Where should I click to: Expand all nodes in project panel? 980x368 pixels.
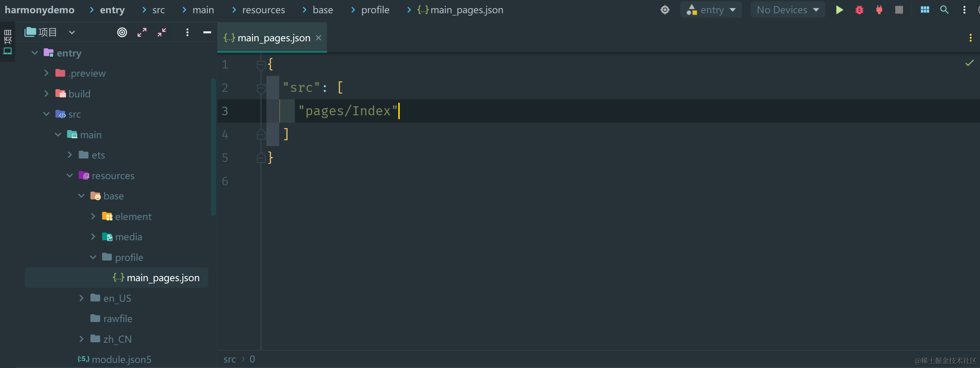point(142,32)
